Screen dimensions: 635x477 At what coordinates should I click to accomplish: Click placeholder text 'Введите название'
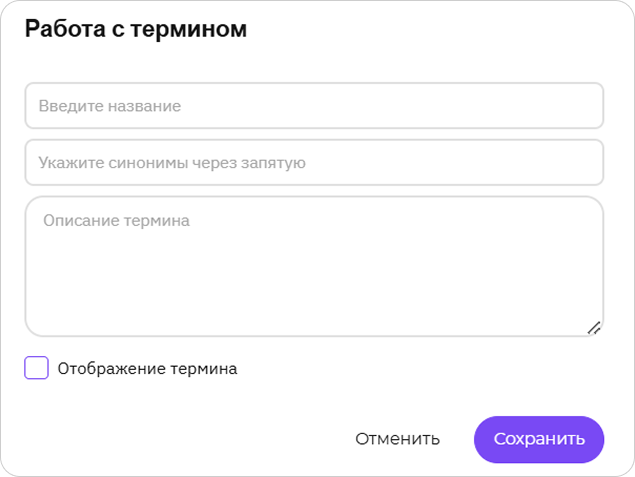[110, 106]
